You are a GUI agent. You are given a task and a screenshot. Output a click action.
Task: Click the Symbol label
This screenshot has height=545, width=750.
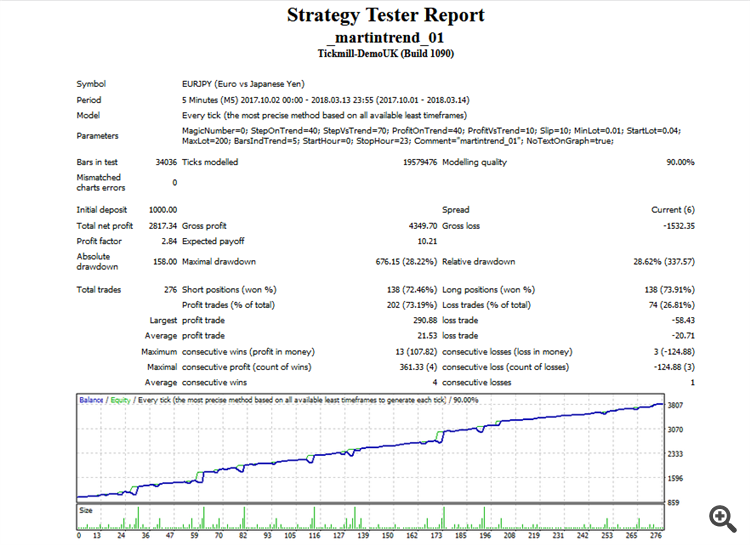tap(91, 84)
